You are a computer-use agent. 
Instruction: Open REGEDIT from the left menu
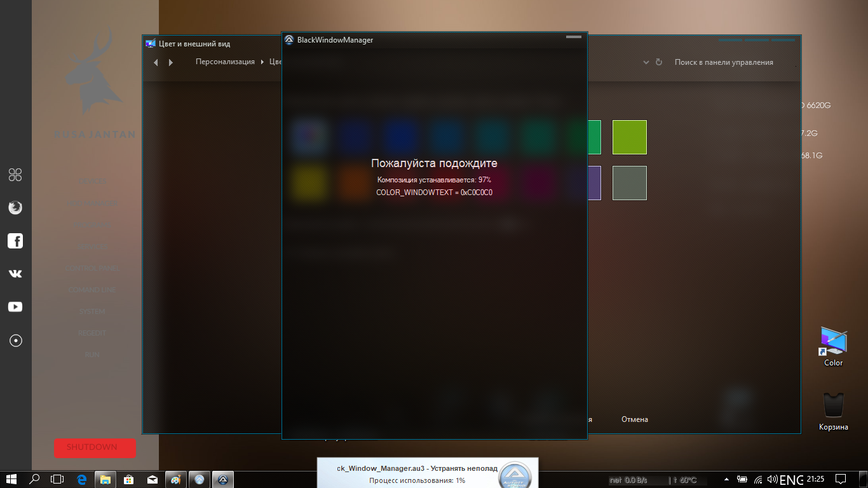[92, 333]
